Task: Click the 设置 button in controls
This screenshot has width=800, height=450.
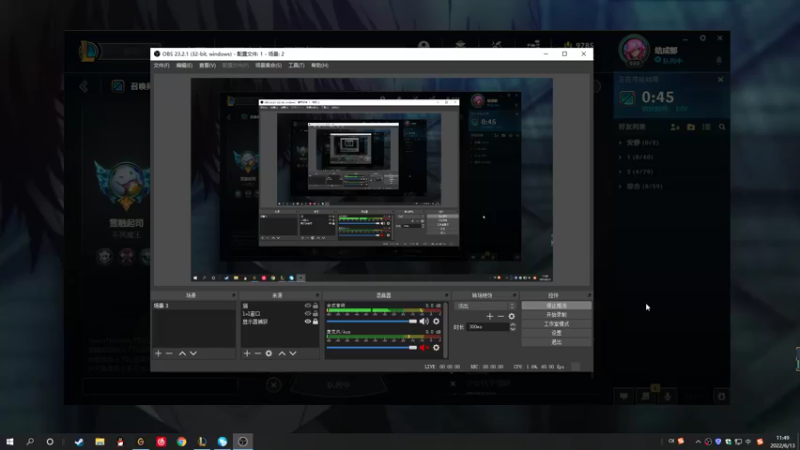Action: pyautogui.click(x=556, y=333)
